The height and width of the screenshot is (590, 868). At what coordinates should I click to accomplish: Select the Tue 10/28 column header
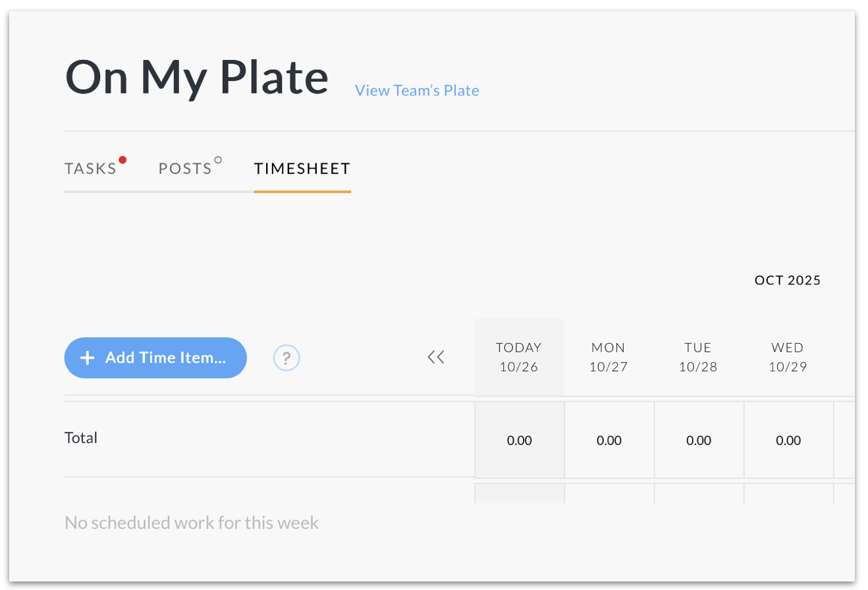(698, 357)
